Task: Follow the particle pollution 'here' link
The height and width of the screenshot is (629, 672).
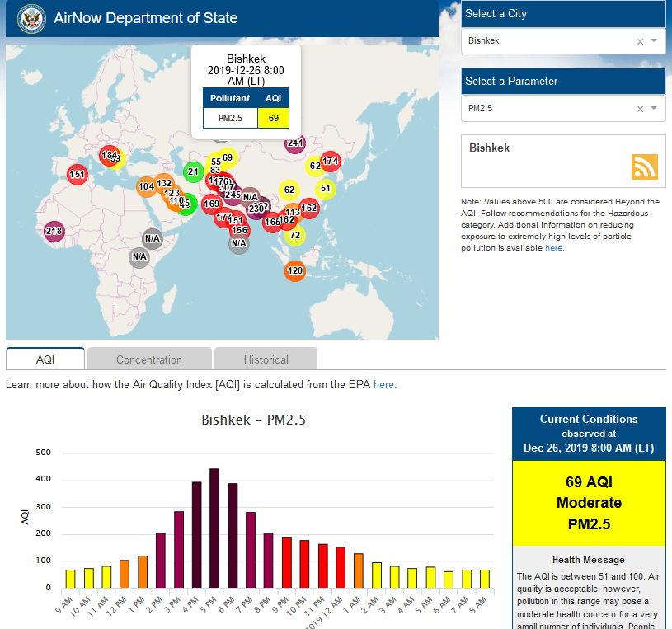Action: (x=553, y=247)
